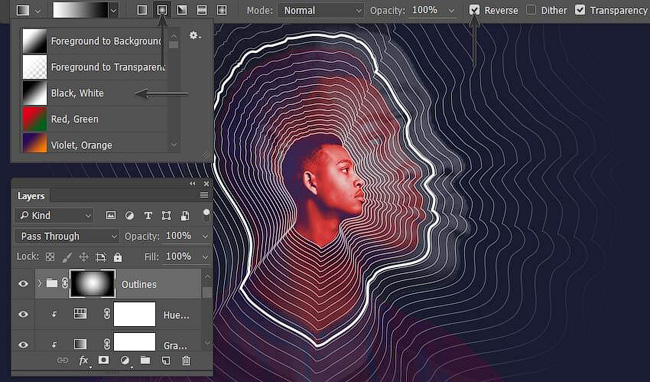650x382 pixels.
Task: Filter layers by smart objects icon
Action: coord(185,215)
